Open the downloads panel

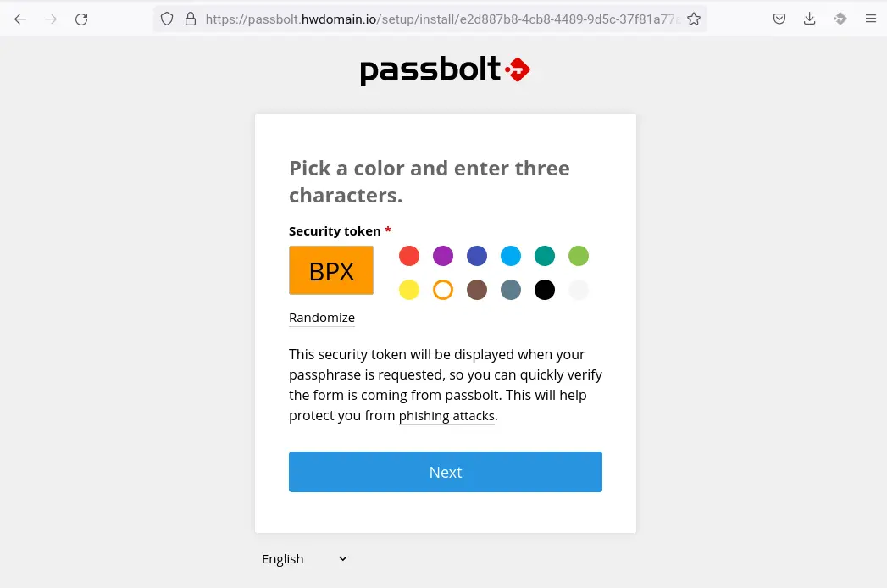(x=810, y=19)
